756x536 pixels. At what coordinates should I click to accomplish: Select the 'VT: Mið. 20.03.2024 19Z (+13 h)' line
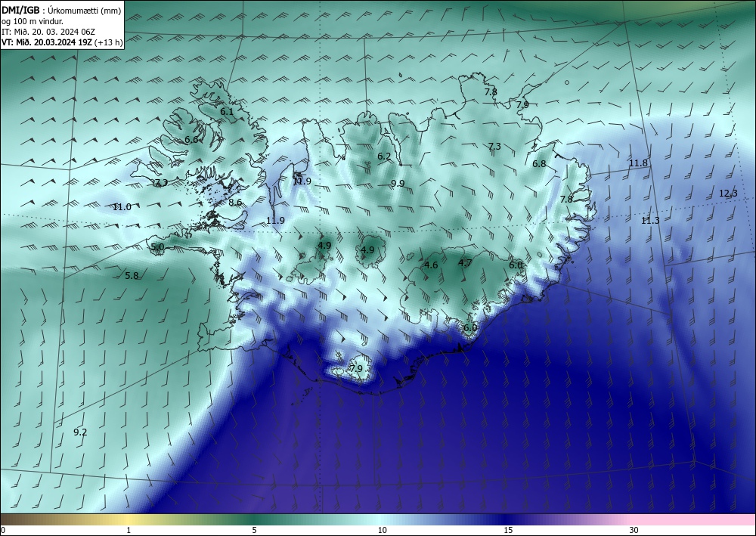click(62, 42)
